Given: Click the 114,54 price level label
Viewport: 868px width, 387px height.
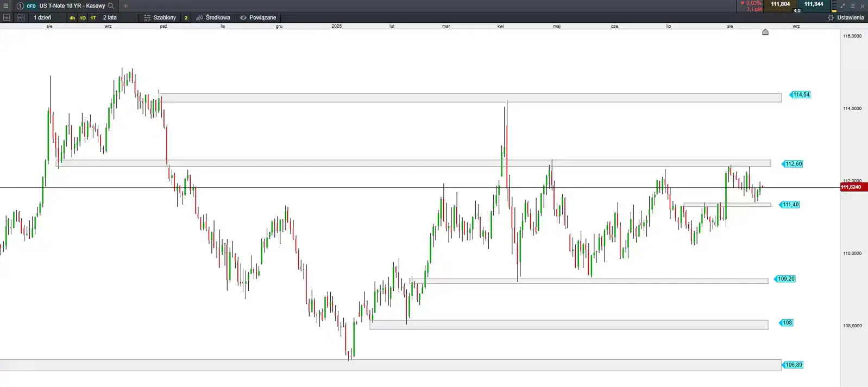Looking at the screenshot, I should (801, 94).
